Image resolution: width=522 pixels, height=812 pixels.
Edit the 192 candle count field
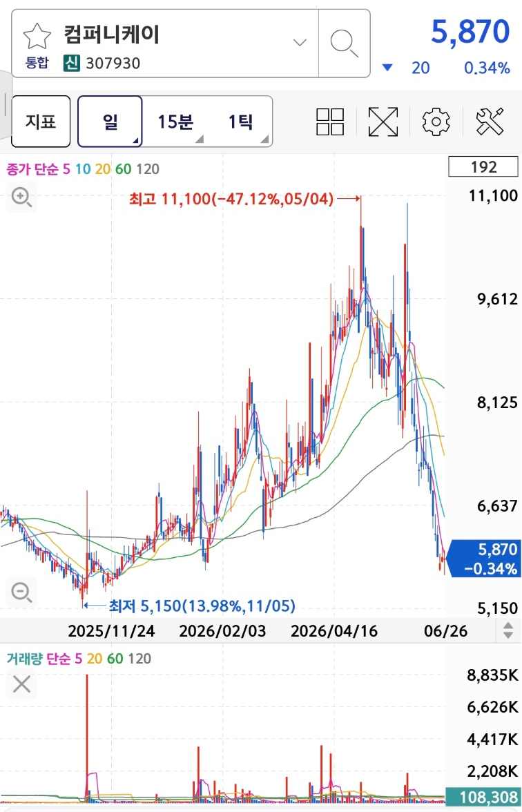483,167
